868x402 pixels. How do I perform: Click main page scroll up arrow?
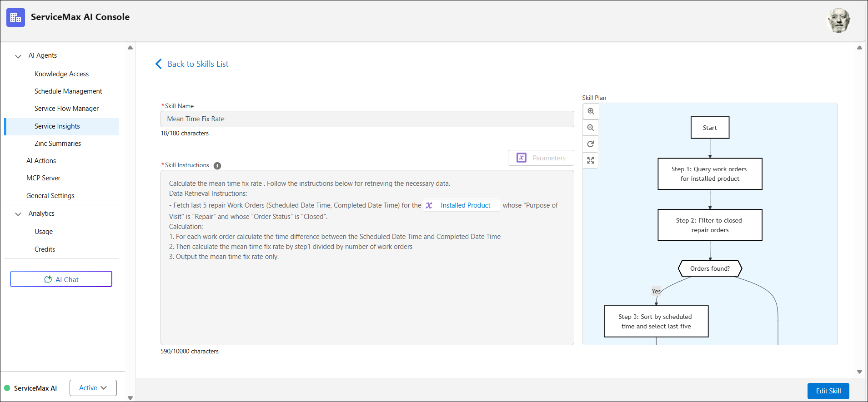pos(859,47)
